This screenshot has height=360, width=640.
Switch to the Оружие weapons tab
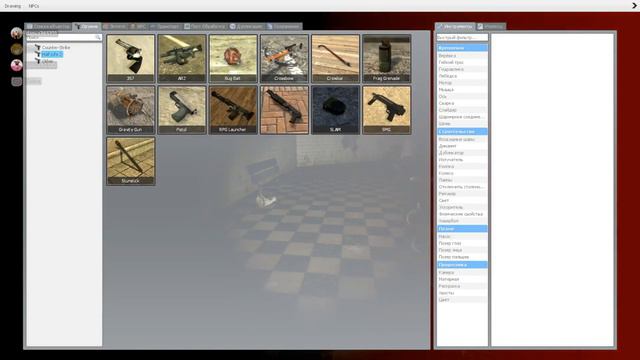point(87,26)
